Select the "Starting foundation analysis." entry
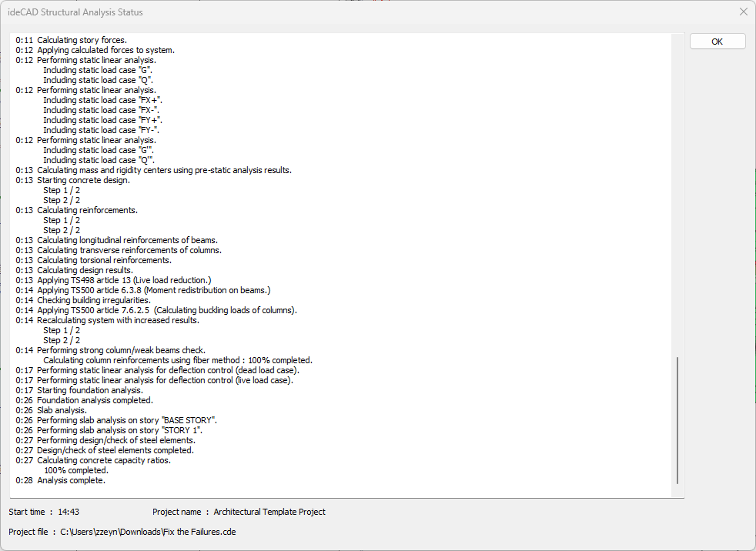The width and height of the screenshot is (756, 551). (x=89, y=390)
